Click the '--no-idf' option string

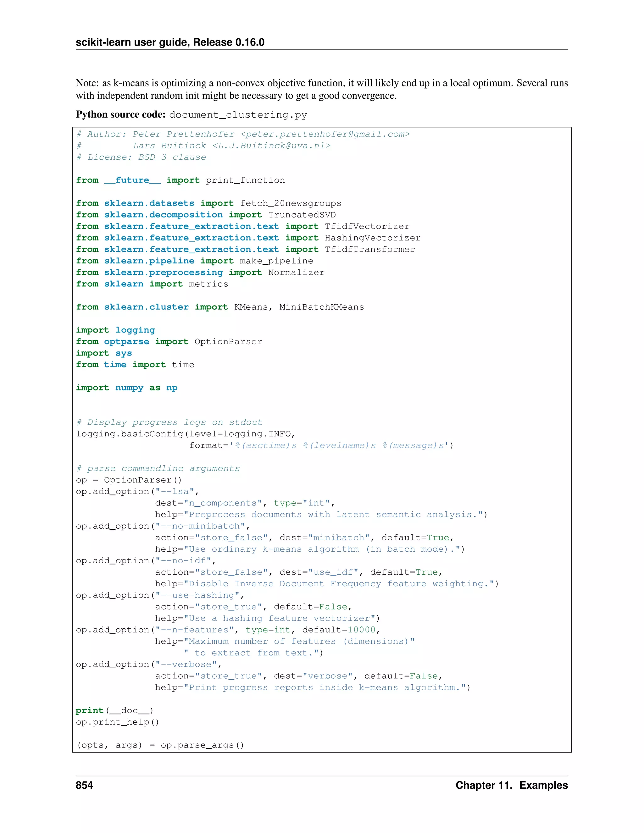pos(183,561)
